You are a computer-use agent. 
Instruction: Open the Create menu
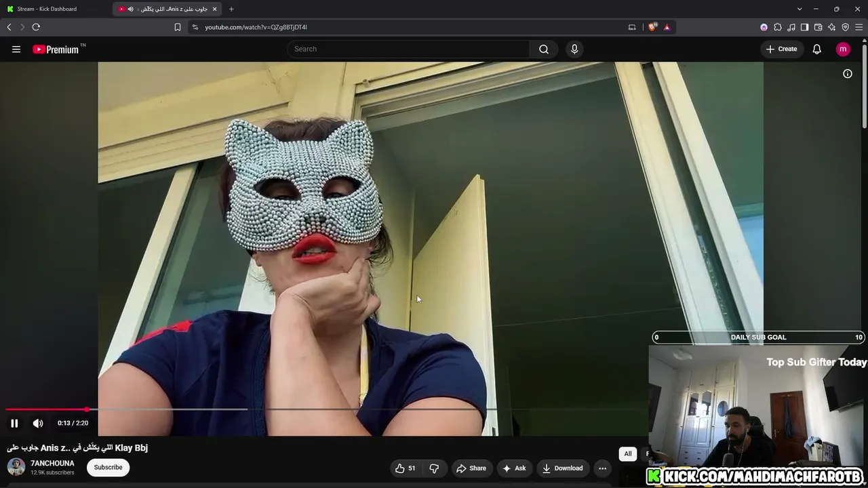(782, 49)
